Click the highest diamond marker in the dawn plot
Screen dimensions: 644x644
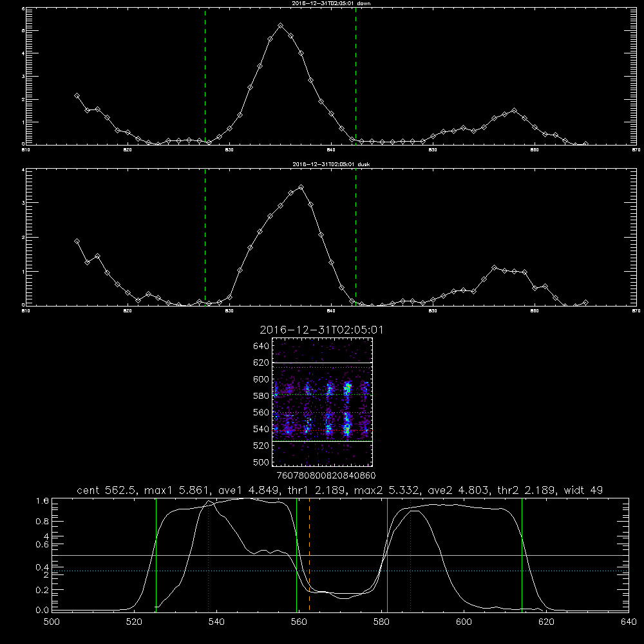point(281,26)
